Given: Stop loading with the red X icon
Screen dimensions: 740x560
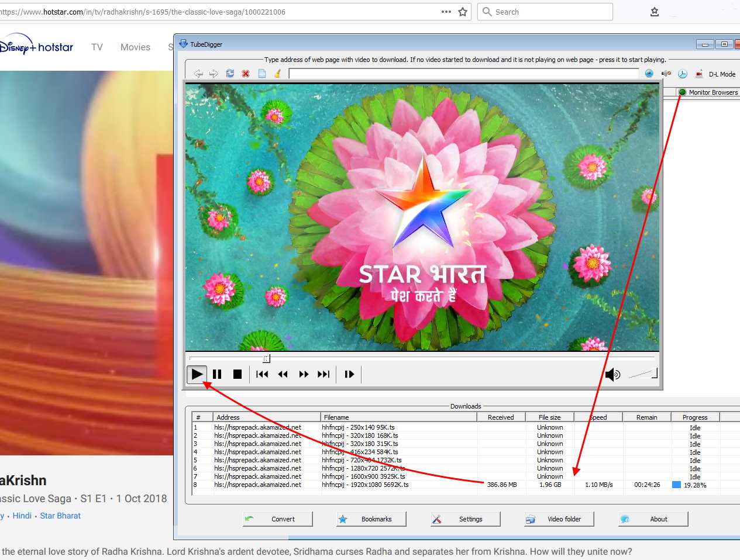Looking at the screenshot, I should click(246, 74).
